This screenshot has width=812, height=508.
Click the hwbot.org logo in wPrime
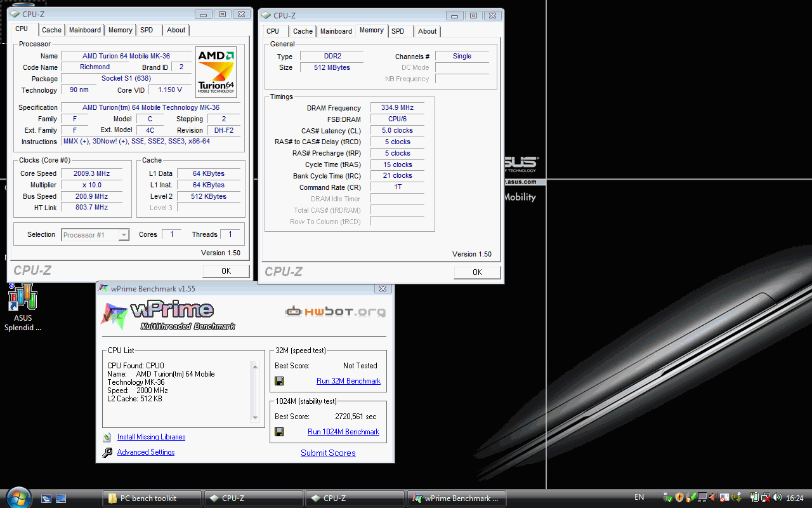coord(335,311)
